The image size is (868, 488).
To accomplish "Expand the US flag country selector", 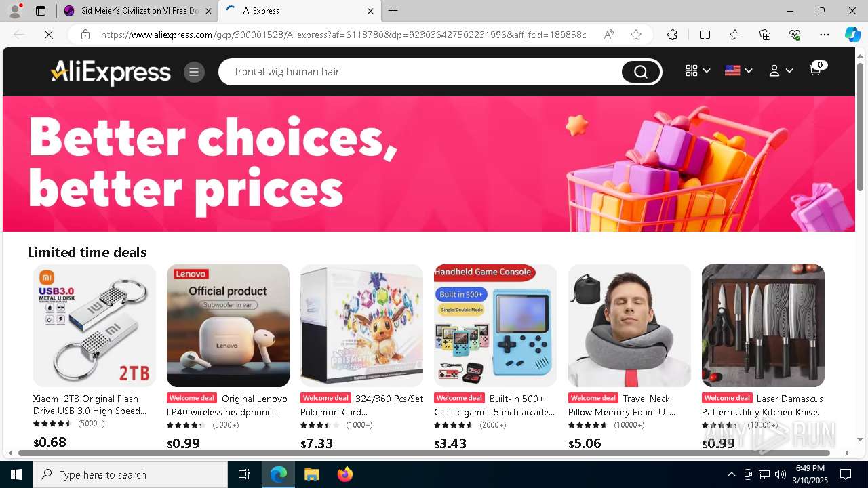I will click(x=738, y=70).
